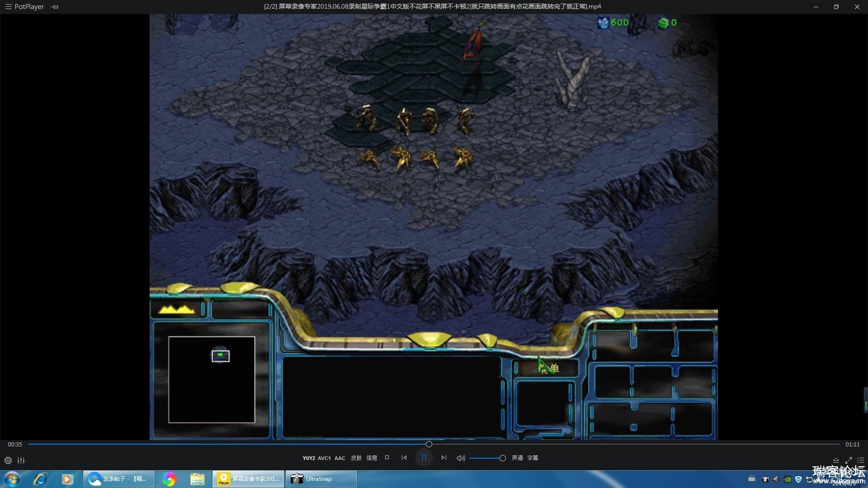Open the 字幕 (subtitle) menu
This screenshot has width=868, height=488.
(533, 458)
